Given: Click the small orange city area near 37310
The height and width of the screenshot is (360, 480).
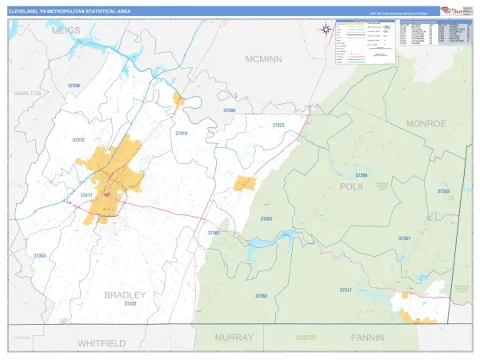Looking at the screenshot, I should coord(178,101).
